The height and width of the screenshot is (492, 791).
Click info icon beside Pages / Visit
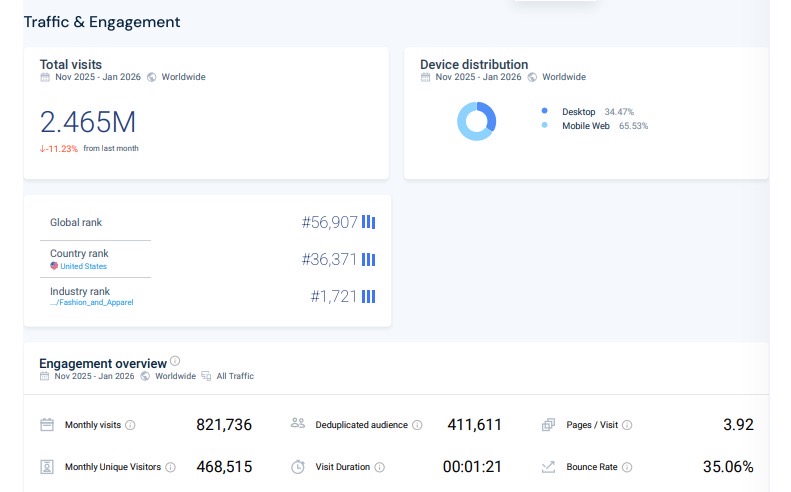(x=627, y=425)
